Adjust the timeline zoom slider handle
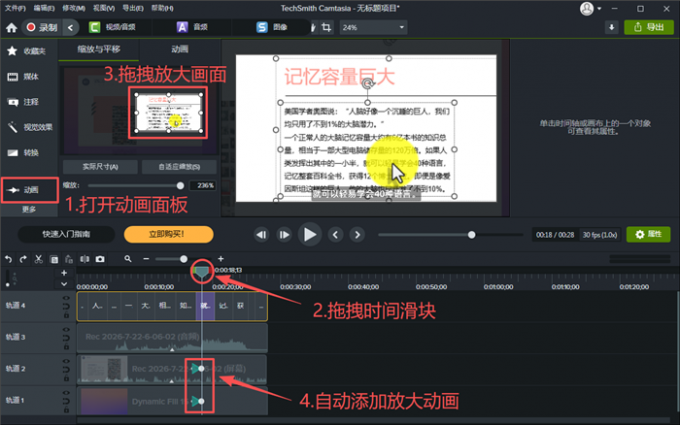 pos(184,259)
